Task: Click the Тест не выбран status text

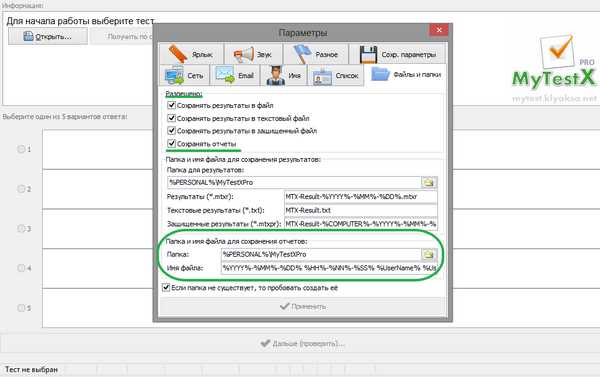Action: [31, 370]
